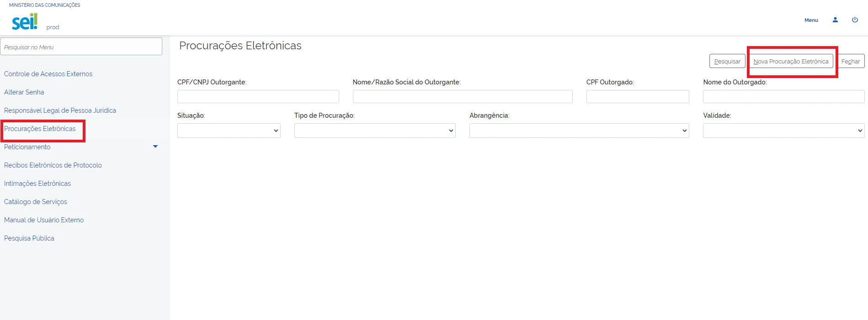The height and width of the screenshot is (320, 868).
Task: Open the Situação dropdown
Action: (x=229, y=131)
